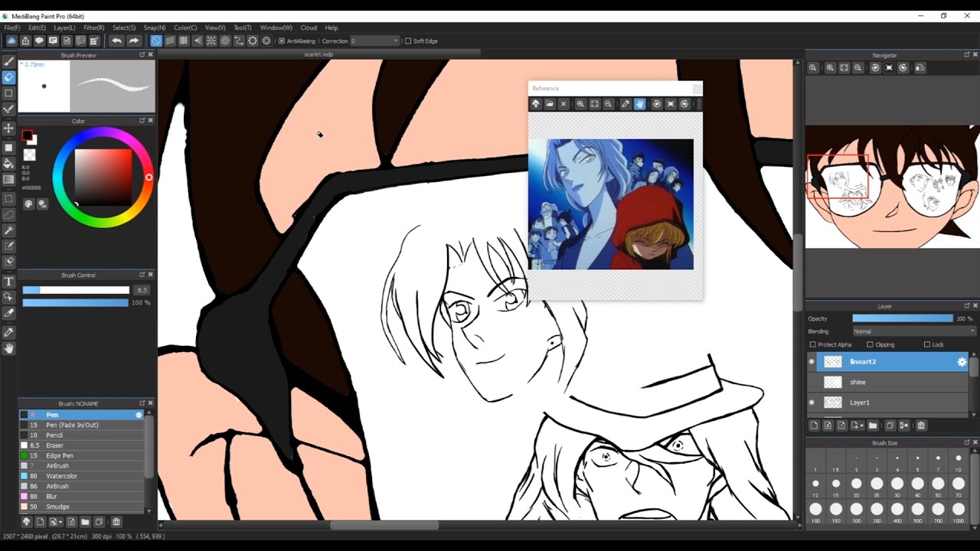980x551 pixels.
Task: Select the Text tool
Action: pyautogui.click(x=9, y=282)
